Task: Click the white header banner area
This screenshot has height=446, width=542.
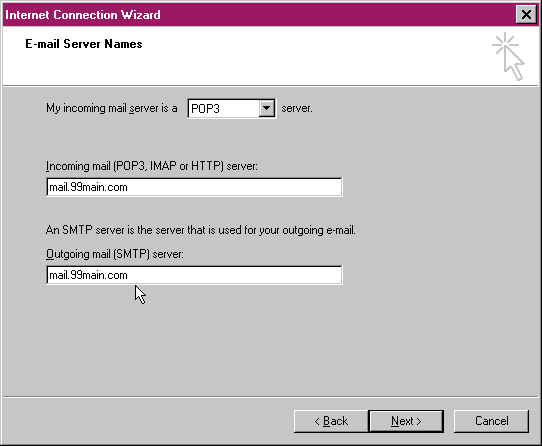Action: click(x=271, y=56)
